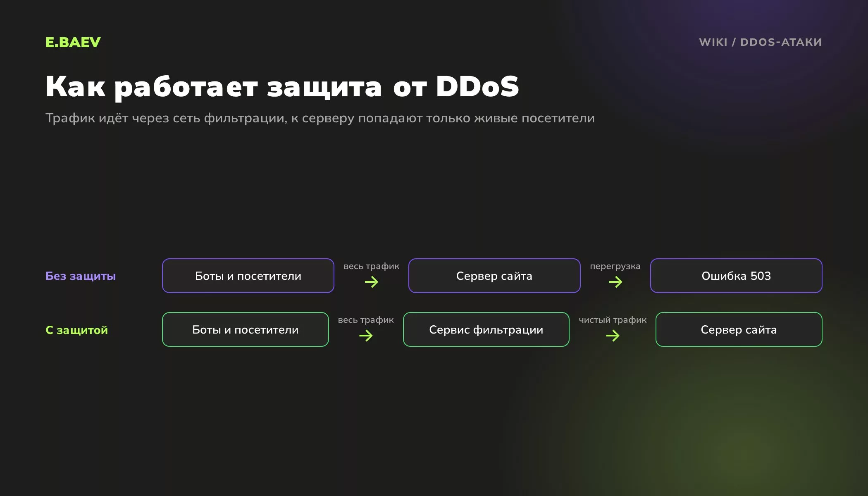868x496 pixels.
Task: Click the arrow after green 'Боты и посетители'
Action: 366,336
